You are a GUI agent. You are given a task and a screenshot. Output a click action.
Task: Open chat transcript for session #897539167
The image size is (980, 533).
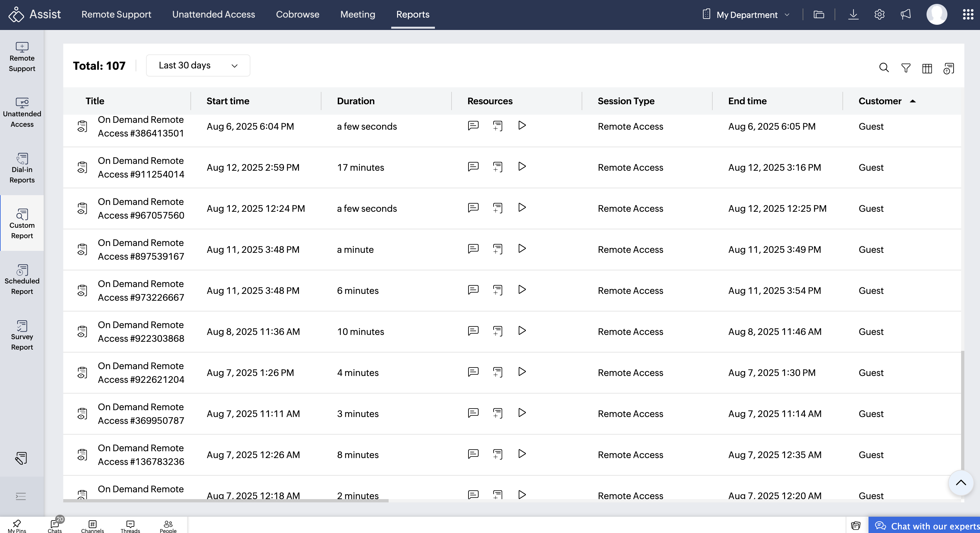pos(473,249)
